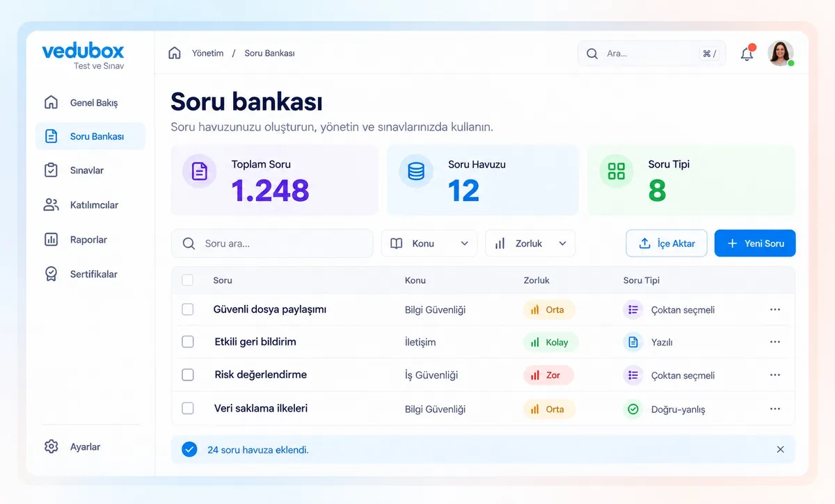Sort by the Zorluk column header
Screen dimensions: 835x504
(x=536, y=280)
